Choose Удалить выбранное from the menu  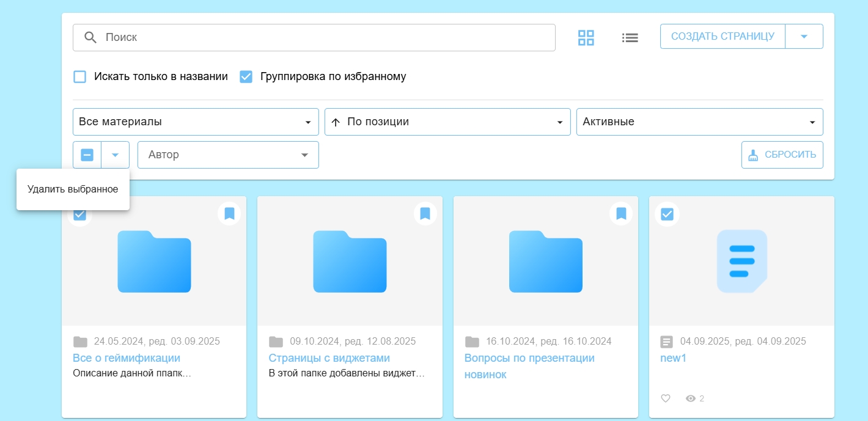tap(73, 189)
